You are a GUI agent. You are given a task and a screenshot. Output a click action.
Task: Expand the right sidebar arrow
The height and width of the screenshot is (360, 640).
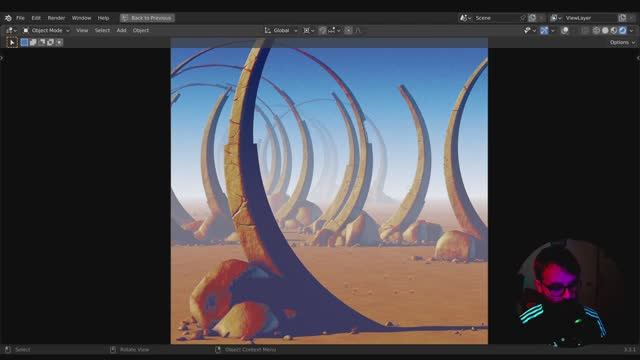click(x=638, y=58)
